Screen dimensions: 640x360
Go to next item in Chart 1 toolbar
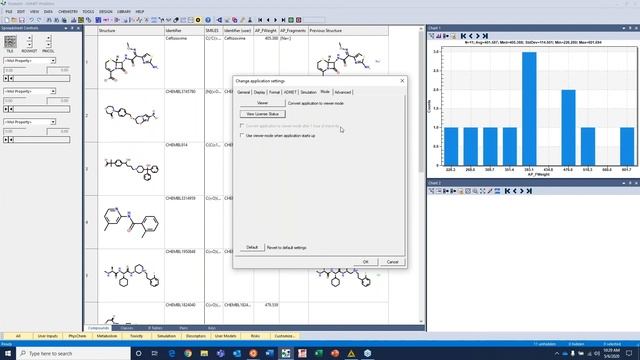(478, 36)
